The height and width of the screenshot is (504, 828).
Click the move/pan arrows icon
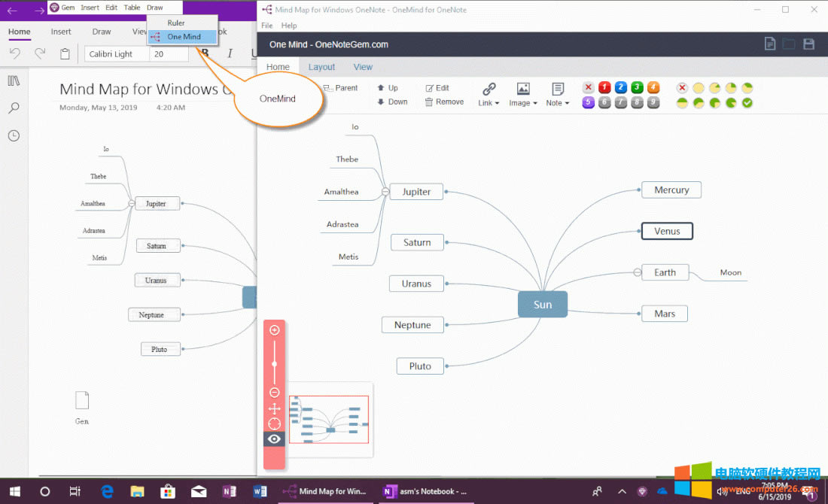point(274,408)
